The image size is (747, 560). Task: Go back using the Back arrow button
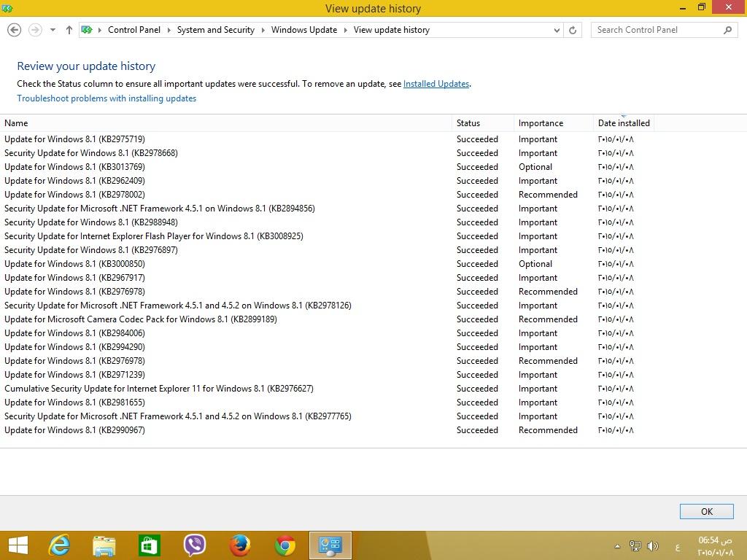tap(15, 30)
